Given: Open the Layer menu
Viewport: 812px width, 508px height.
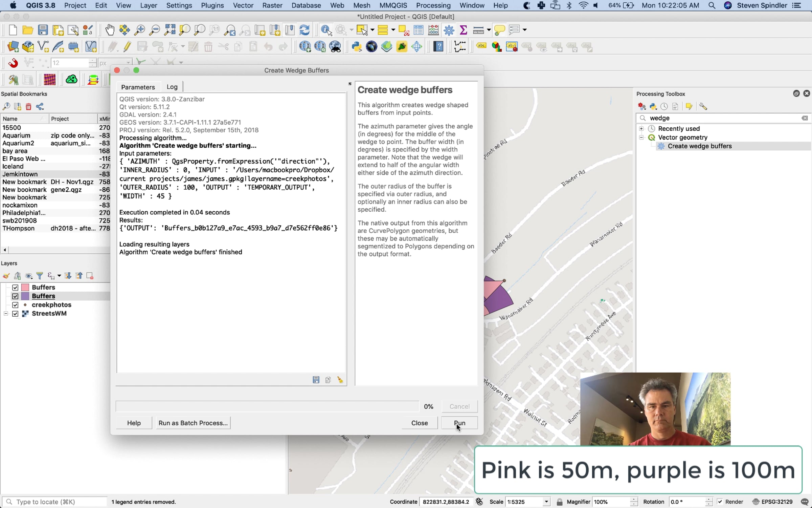Looking at the screenshot, I should pos(149,5).
